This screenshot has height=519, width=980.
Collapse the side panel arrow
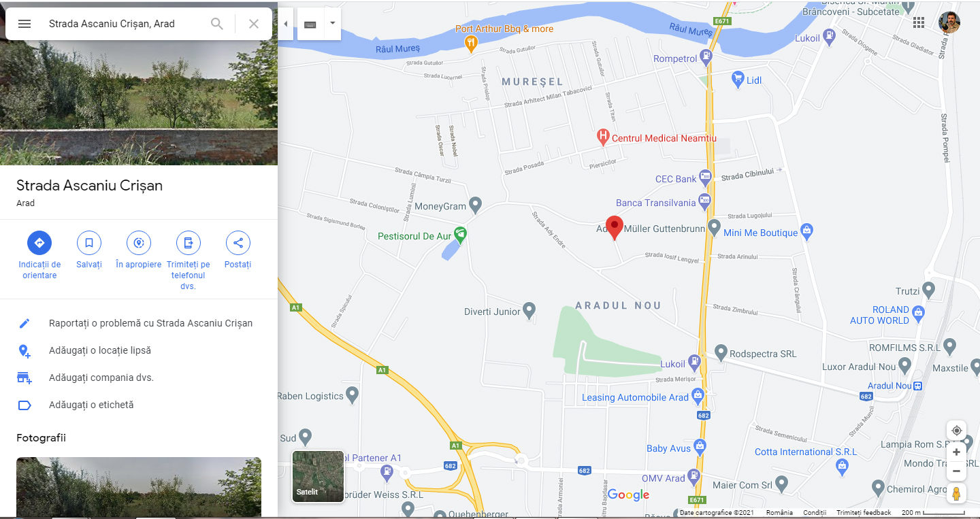(286, 24)
